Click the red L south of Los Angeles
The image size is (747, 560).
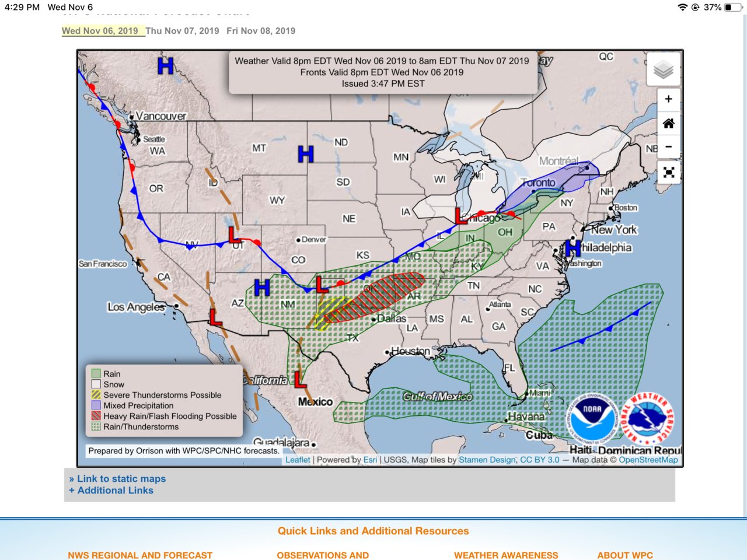(x=215, y=317)
